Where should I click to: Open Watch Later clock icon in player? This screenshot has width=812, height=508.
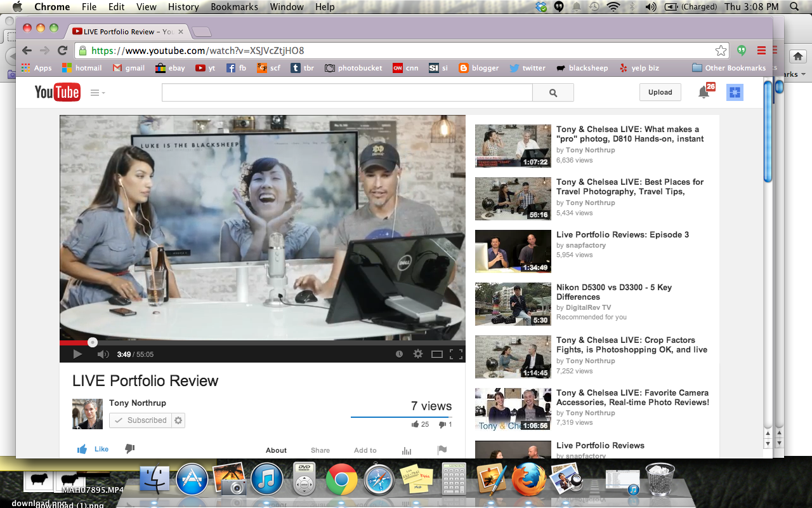coord(399,354)
